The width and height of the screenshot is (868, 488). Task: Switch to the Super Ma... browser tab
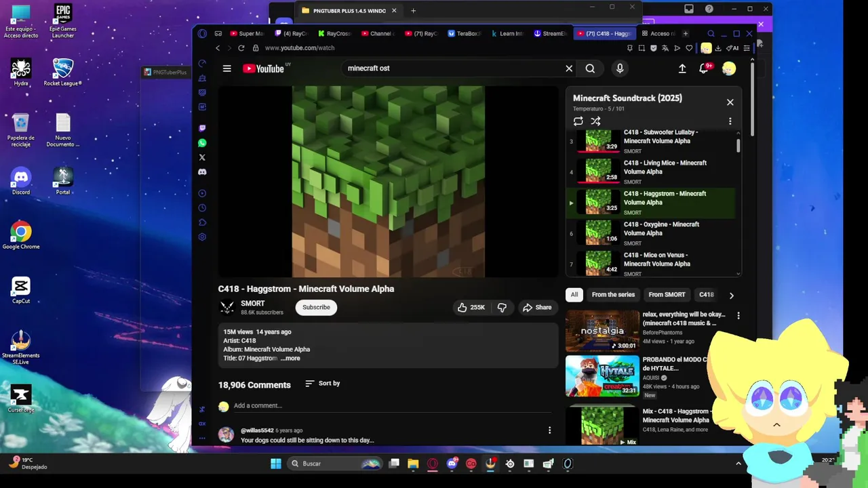tap(247, 33)
